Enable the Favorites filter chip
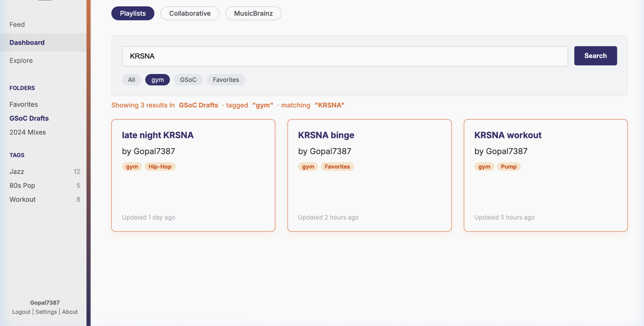 [x=226, y=80]
